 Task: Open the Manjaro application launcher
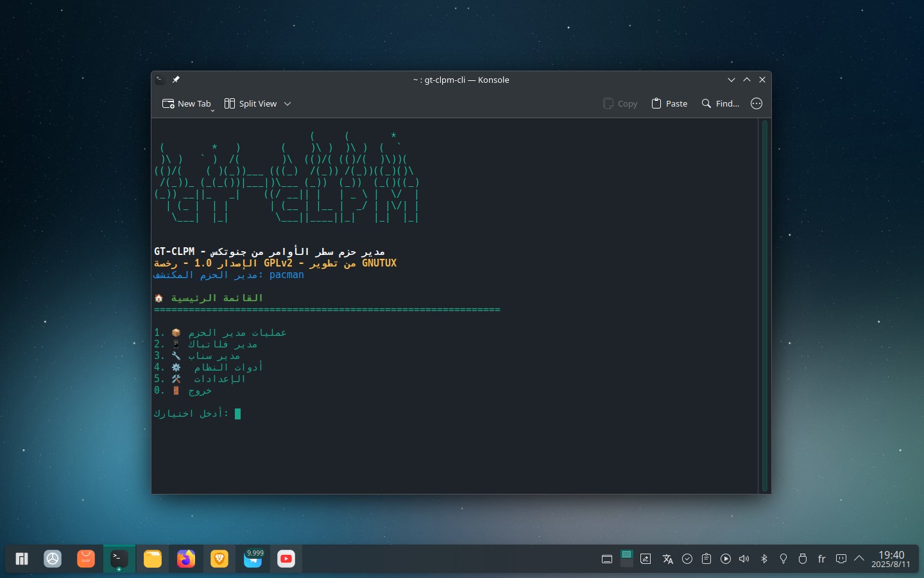pos(22,559)
